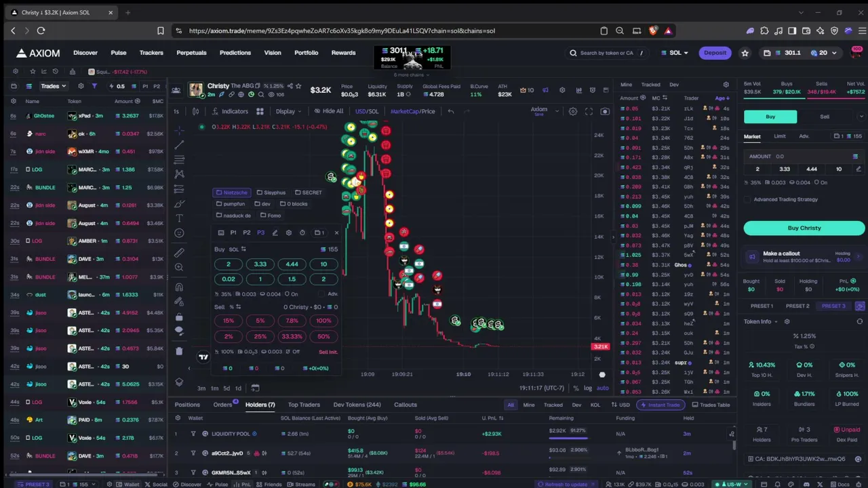Open the date range calendar icon
Image resolution: width=868 pixels, height=488 pixels.
pos(255,388)
